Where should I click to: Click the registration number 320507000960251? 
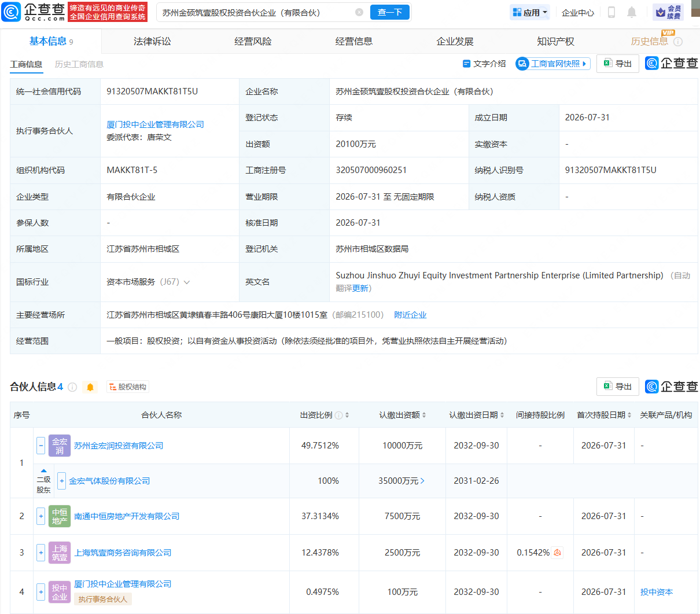(371, 170)
